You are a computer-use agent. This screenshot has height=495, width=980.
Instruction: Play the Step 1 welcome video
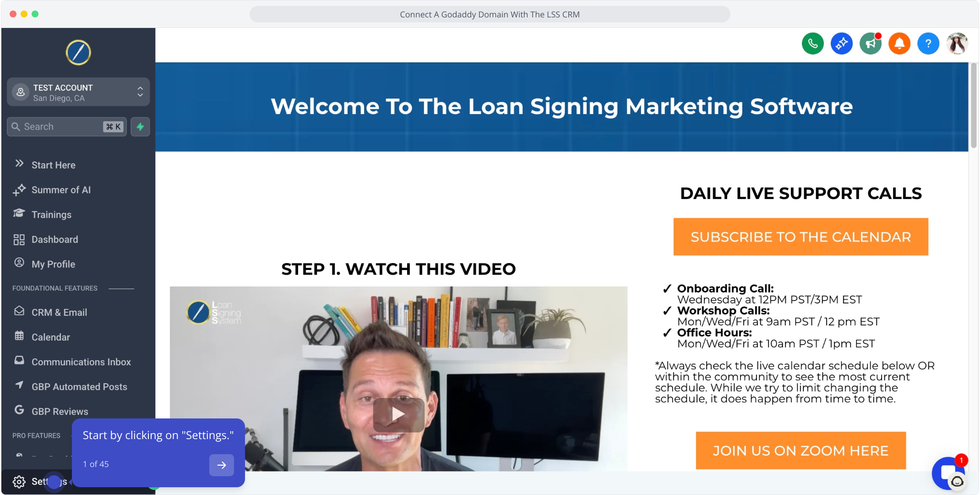coord(398,415)
